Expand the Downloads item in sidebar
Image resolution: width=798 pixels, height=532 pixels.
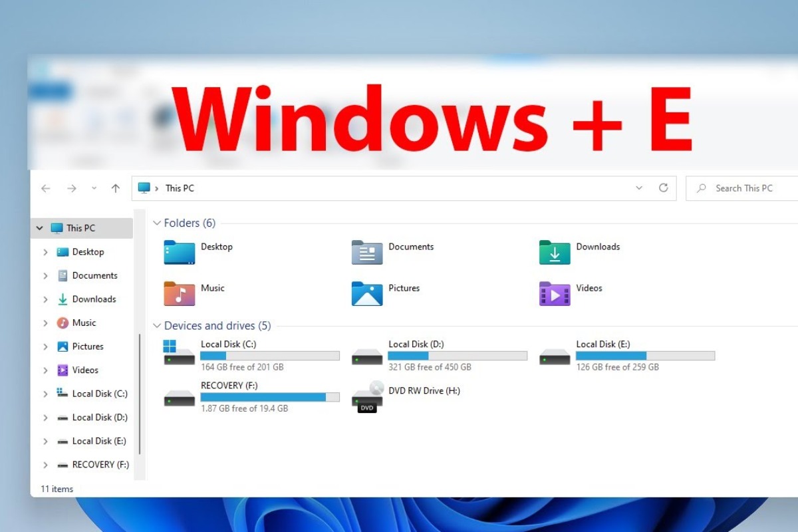click(x=45, y=299)
